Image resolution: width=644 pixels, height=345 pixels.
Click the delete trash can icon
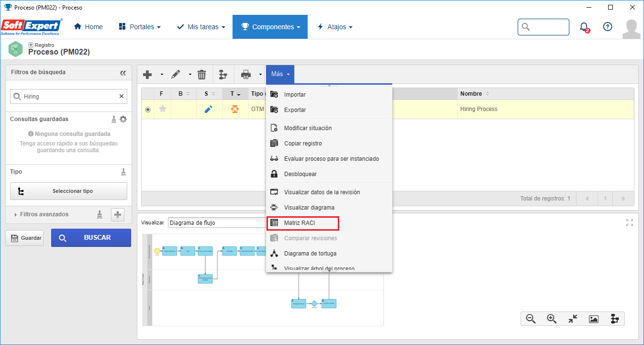tap(202, 75)
